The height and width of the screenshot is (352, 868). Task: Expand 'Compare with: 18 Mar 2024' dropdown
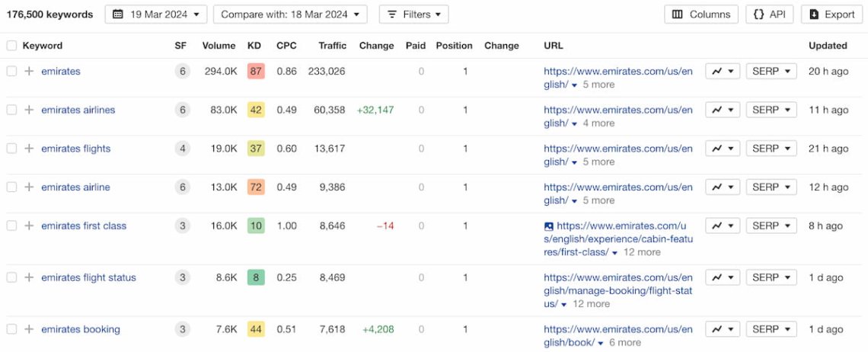coord(290,14)
